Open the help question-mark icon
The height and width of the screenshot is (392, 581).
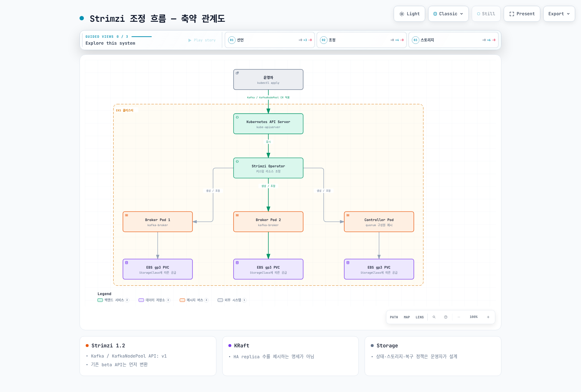pos(446,317)
